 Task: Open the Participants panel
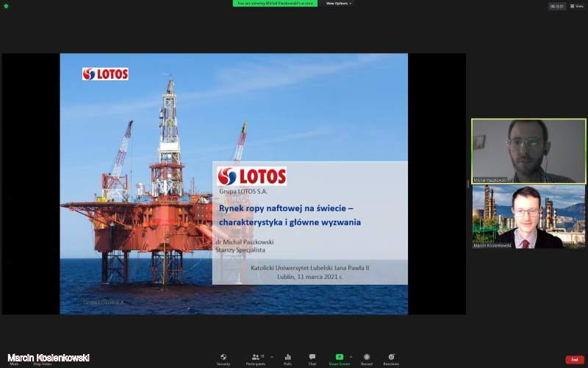point(256,358)
